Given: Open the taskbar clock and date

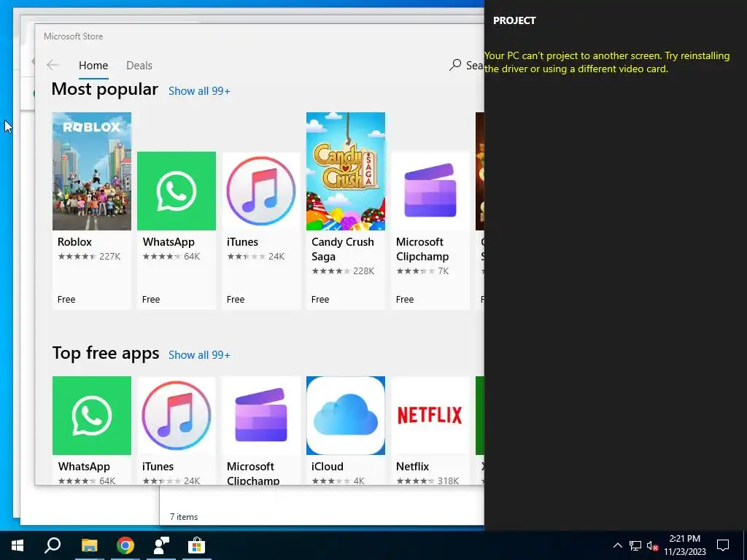Looking at the screenshot, I should coord(684,545).
